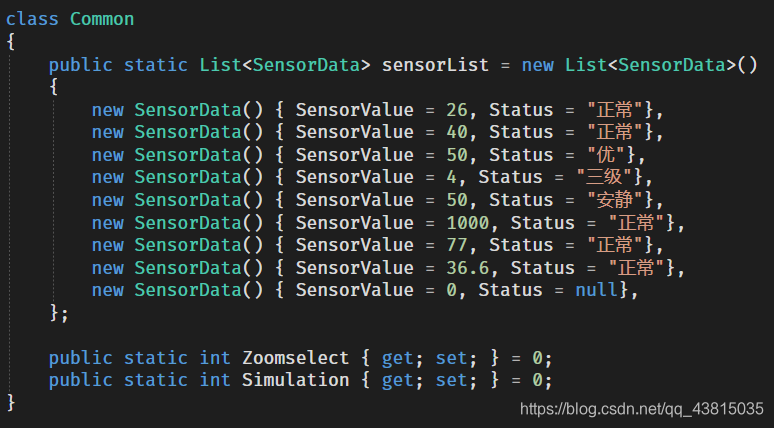The width and height of the screenshot is (774, 428).
Task: Click the class keyword at top
Action: point(32,19)
